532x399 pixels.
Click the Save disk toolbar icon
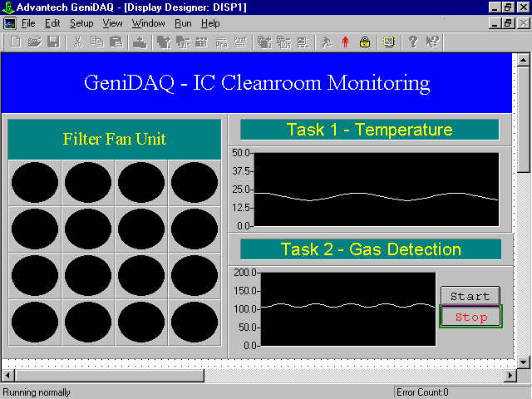coord(52,42)
